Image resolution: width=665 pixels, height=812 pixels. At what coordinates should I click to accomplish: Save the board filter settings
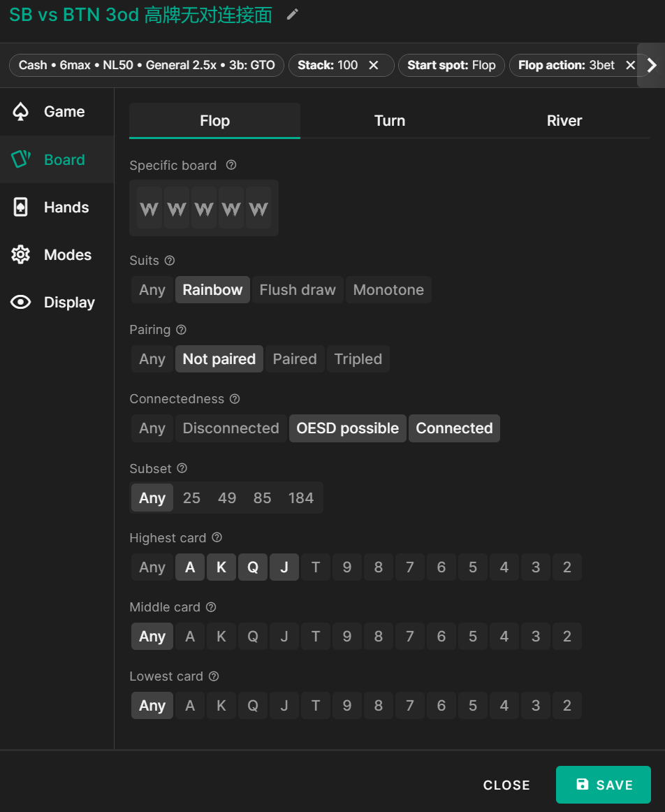604,785
